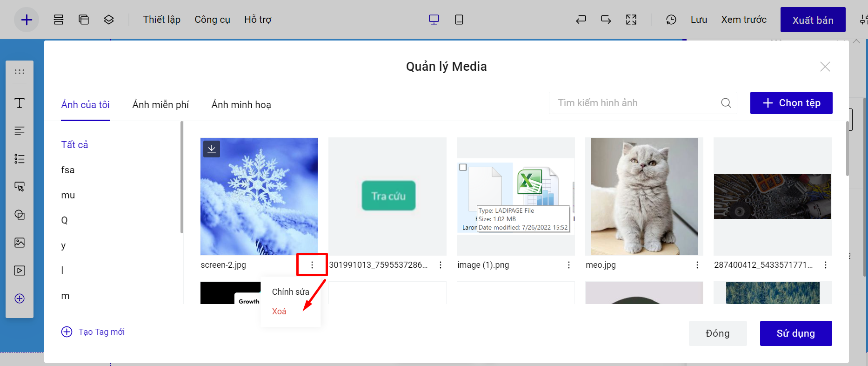The height and width of the screenshot is (366, 868).
Task: Click plus icon to add new element
Action: tap(27, 20)
